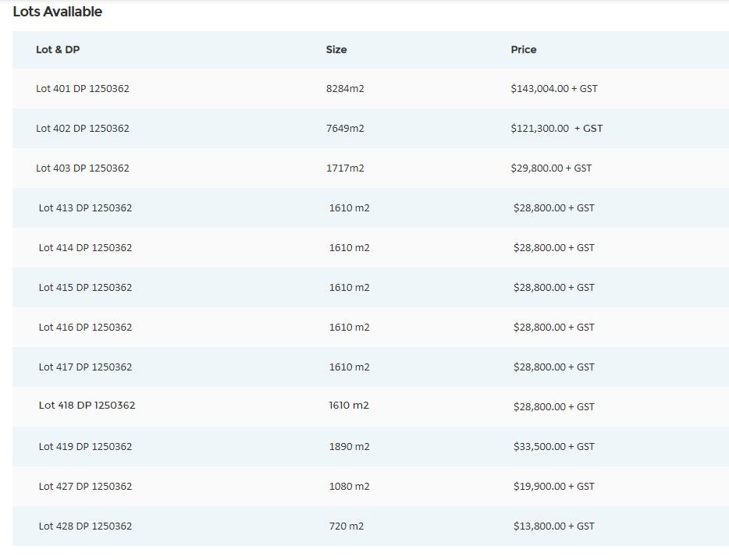Click the "Price" column header
Viewport: 729px width, 560px height.
pos(524,49)
